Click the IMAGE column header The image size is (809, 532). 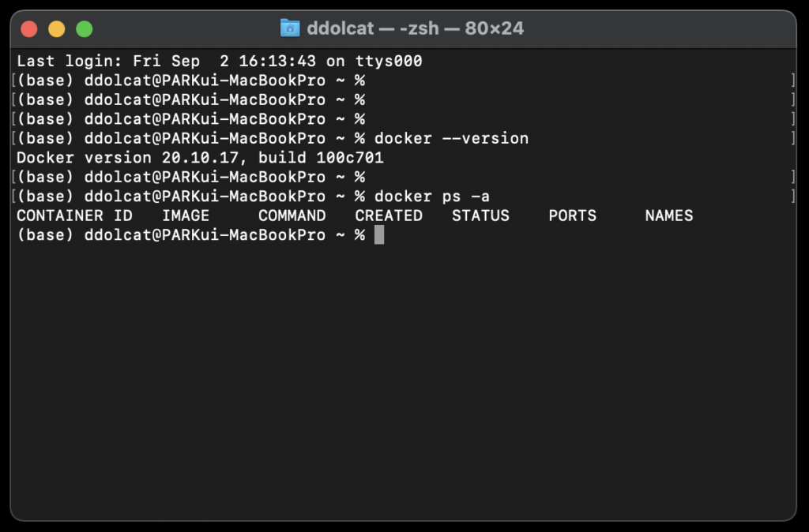(186, 215)
